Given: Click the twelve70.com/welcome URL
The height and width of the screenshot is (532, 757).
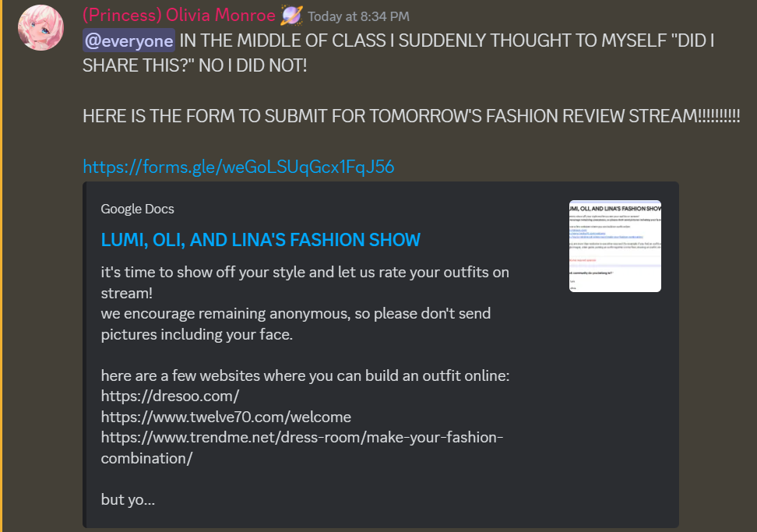Looking at the screenshot, I should tap(226, 417).
